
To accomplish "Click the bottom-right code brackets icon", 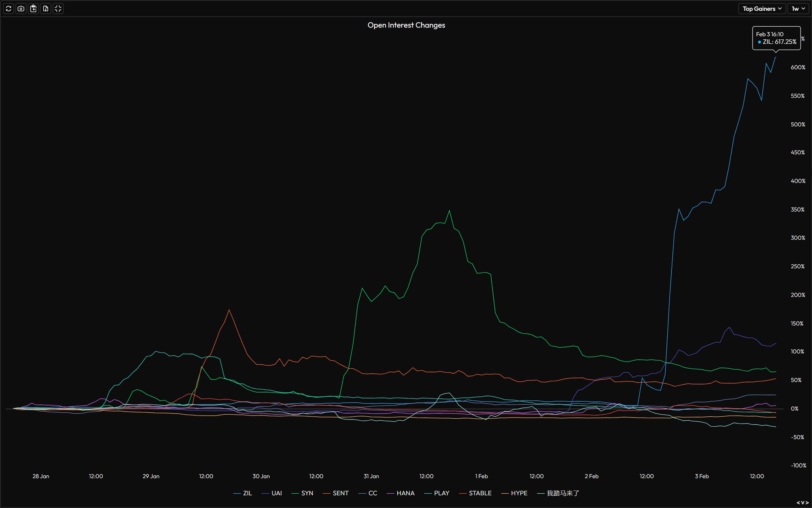I will [x=802, y=502].
